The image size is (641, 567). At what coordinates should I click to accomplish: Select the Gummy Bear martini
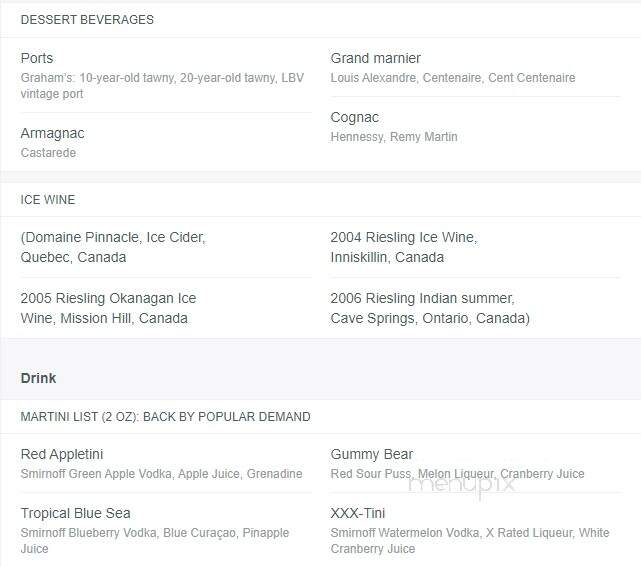(372, 454)
